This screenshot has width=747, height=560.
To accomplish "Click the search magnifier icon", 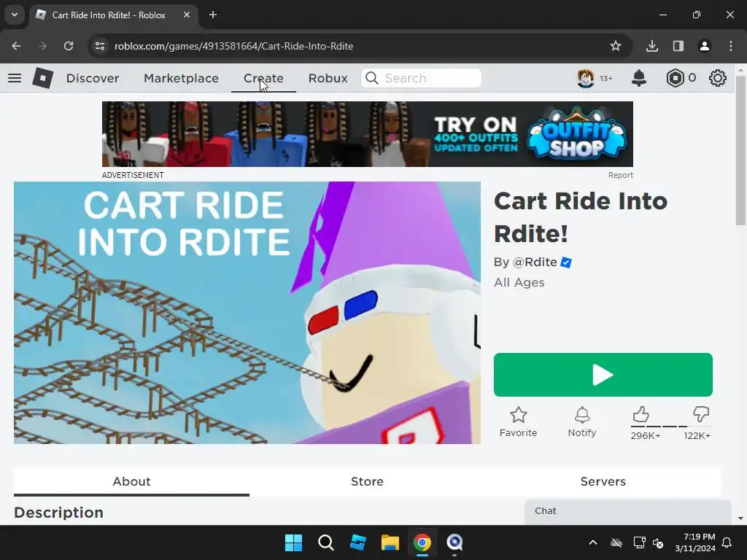I will point(372,78).
